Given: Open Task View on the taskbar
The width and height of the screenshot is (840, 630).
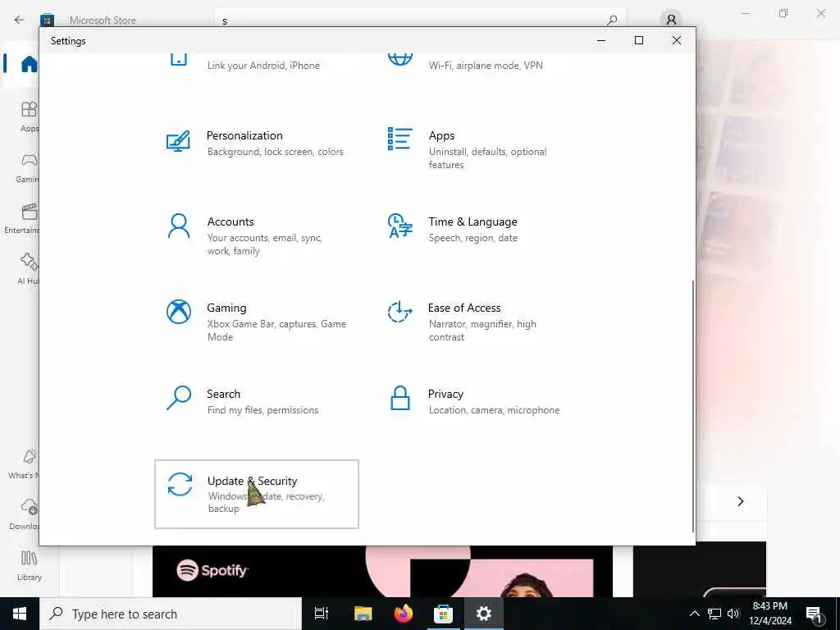Looking at the screenshot, I should [322, 614].
